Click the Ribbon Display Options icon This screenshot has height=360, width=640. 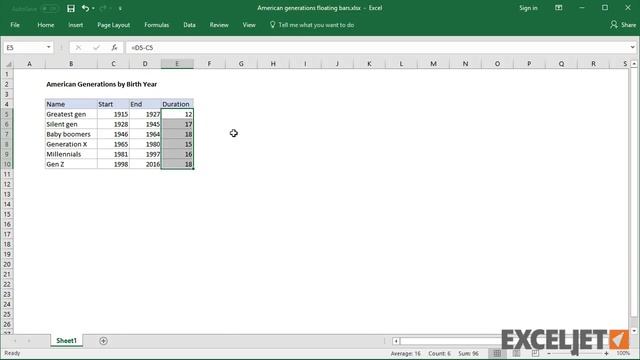[x=558, y=8]
